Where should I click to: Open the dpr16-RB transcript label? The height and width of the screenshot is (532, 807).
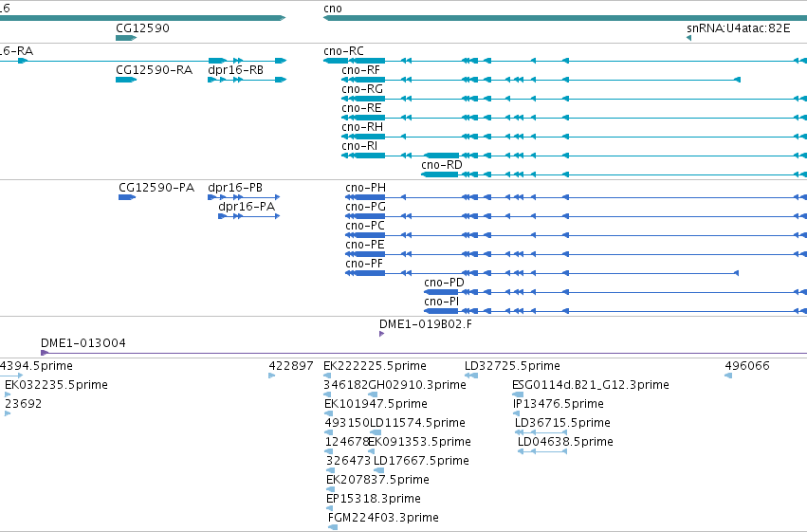(x=236, y=70)
